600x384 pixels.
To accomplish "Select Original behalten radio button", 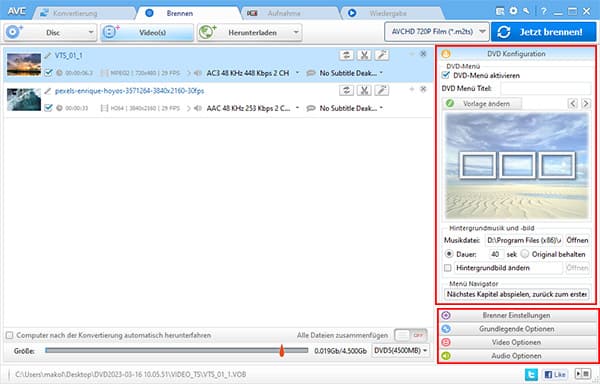I will pos(525,254).
